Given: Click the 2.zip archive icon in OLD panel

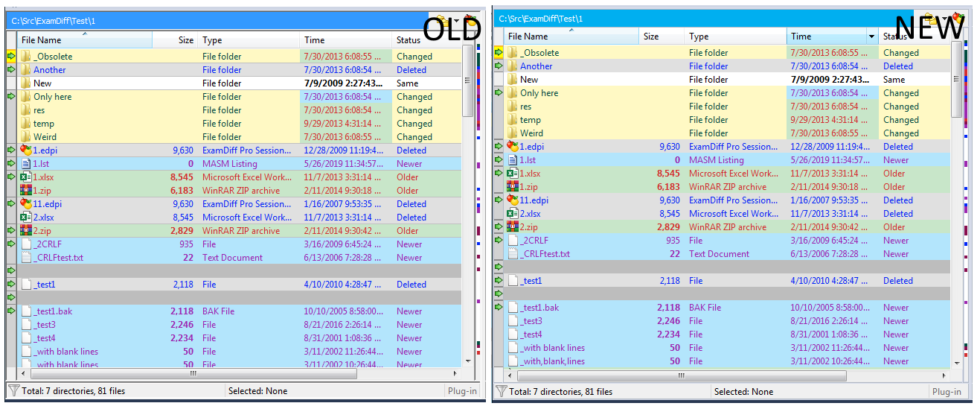Looking at the screenshot, I should click(26, 231).
